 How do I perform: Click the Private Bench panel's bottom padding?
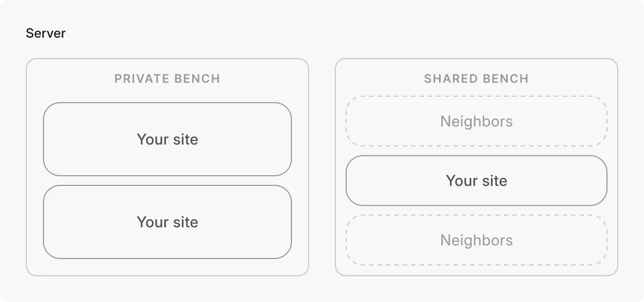point(167,267)
